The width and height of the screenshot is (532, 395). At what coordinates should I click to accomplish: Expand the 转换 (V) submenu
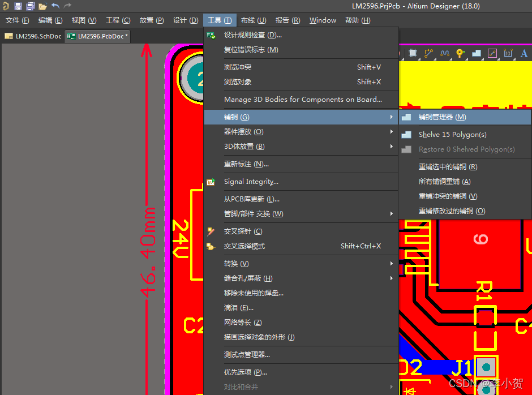click(301, 264)
